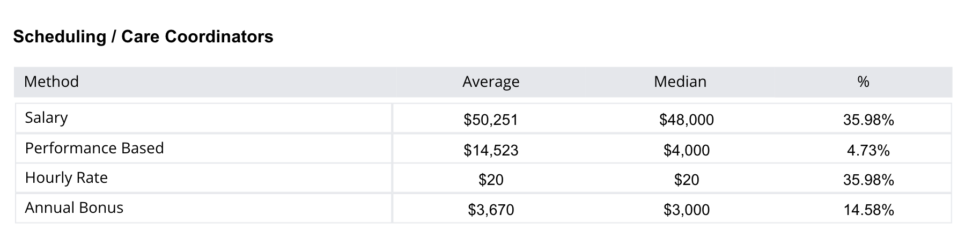Viewport: 980px width, 252px height.
Task: Click the $14,523 performance based average
Action: pos(491,150)
